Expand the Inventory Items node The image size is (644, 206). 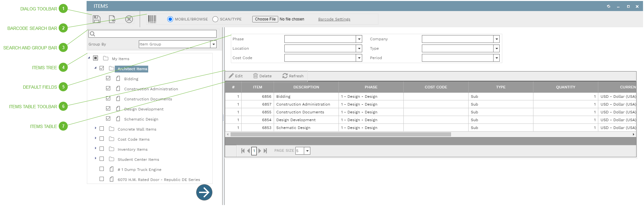pos(95,148)
